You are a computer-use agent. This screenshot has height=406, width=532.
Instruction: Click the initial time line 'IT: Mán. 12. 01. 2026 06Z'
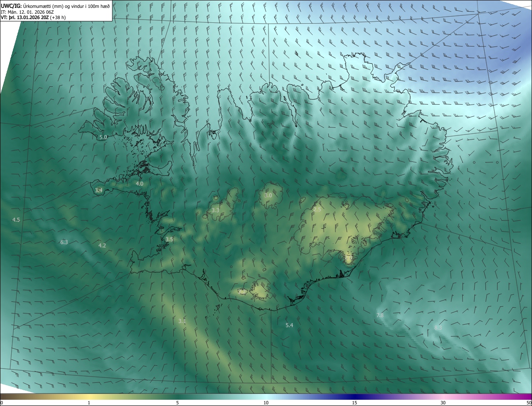coord(27,12)
